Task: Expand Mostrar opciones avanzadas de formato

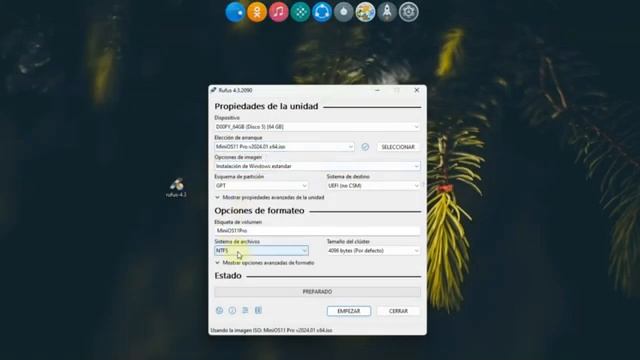Action: coord(265,263)
